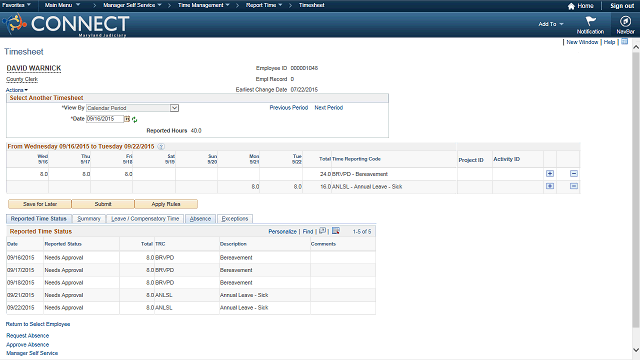Click the Apply Rules button
The image size is (640, 360).
click(x=166, y=204)
